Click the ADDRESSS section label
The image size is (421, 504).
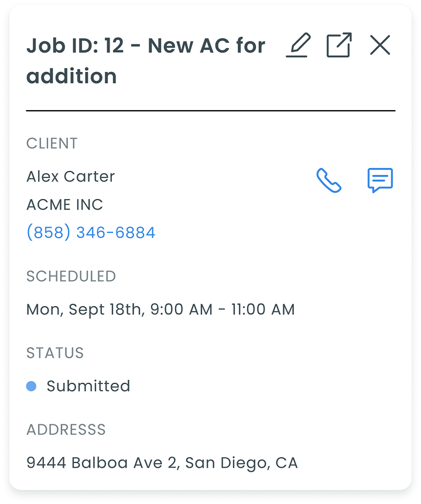(66, 430)
